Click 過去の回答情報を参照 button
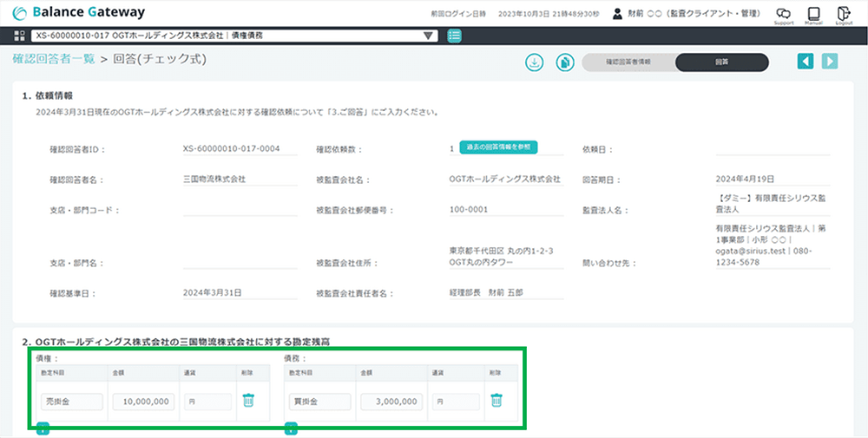The height and width of the screenshot is (438, 868). [498, 147]
